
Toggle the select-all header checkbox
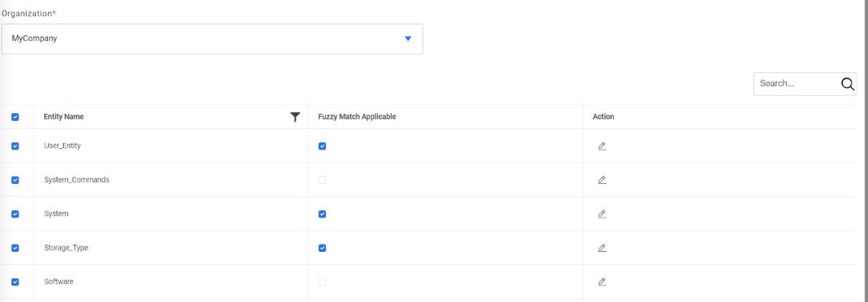(x=15, y=117)
